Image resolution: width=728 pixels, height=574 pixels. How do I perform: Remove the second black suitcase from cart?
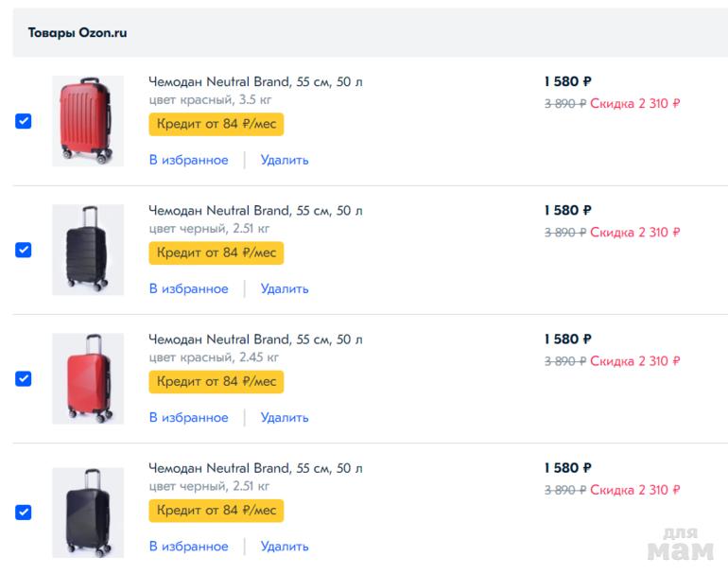click(x=285, y=288)
